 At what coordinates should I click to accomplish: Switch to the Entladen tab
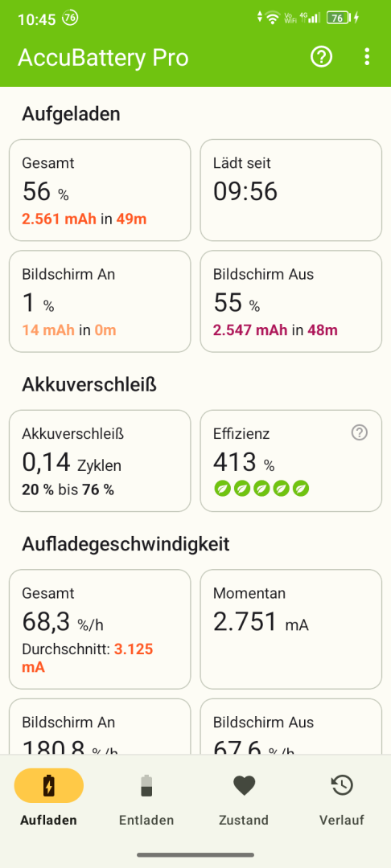[x=146, y=797]
